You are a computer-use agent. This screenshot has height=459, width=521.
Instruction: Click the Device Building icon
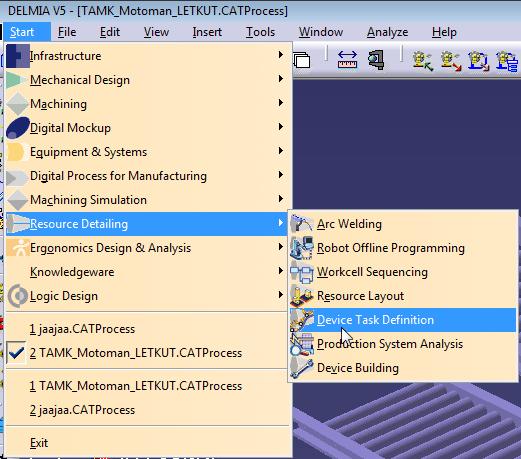302,368
